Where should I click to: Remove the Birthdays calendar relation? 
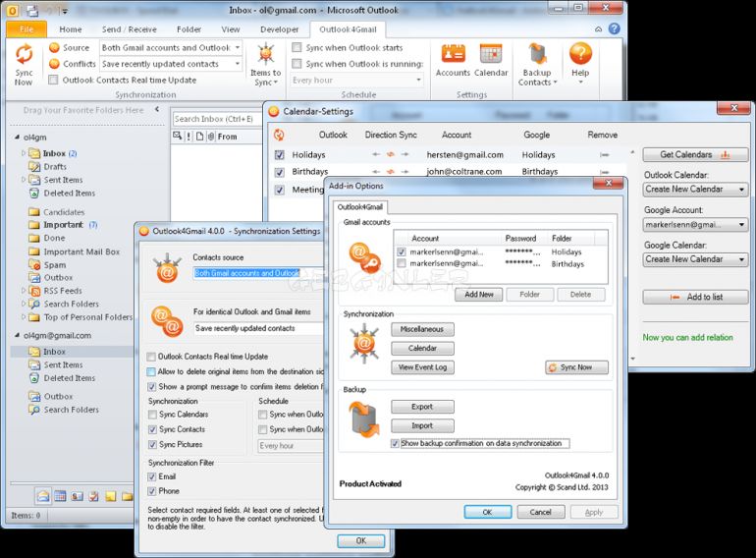coord(604,171)
